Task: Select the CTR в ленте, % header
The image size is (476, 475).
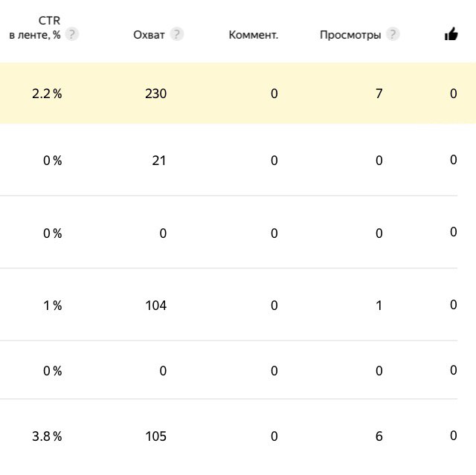Action: [x=35, y=28]
